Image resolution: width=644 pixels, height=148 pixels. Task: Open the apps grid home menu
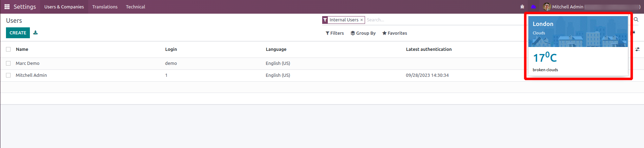click(x=7, y=7)
